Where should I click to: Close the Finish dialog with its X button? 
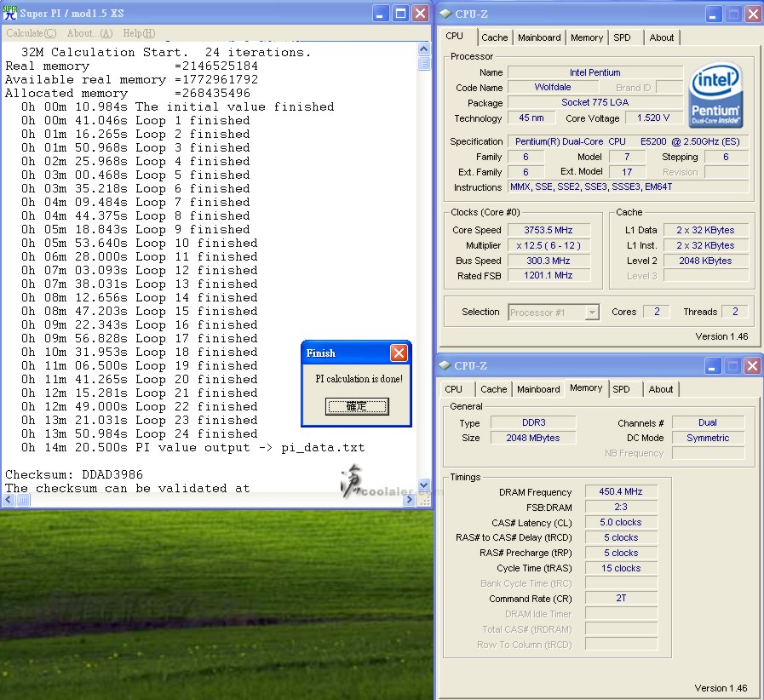(x=399, y=353)
